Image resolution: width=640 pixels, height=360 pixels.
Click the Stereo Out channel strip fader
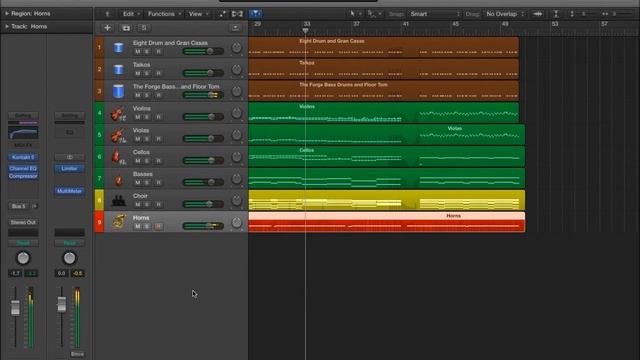pyautogui.click(x=62, y=304)
